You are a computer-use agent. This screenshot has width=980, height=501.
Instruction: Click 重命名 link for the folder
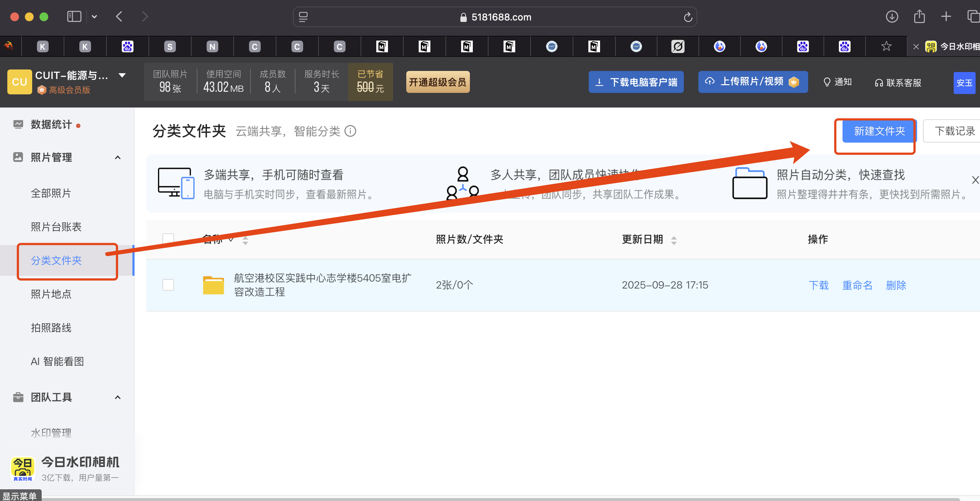[857, 285]
